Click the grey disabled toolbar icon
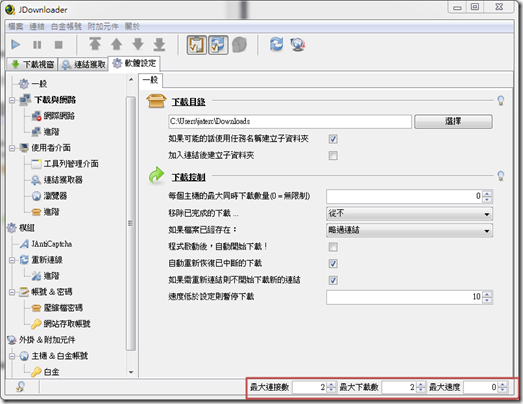The height and width of the screenshot is (404, 523). pyautogui.click(x=239, y=45)
